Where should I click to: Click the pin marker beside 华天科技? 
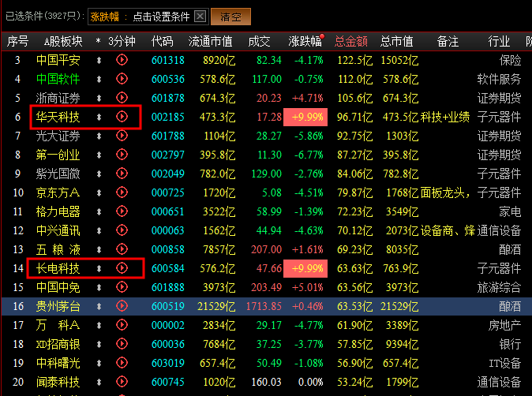point(99,118)
